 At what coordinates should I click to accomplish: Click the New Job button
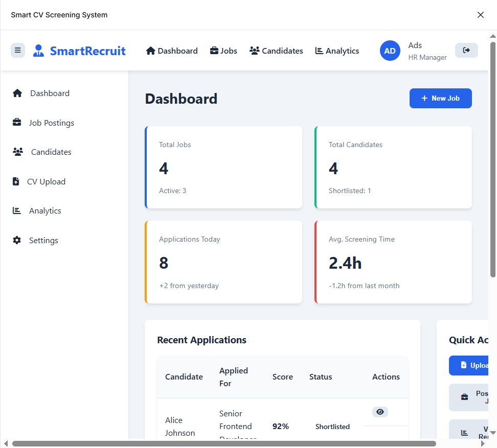440,98
